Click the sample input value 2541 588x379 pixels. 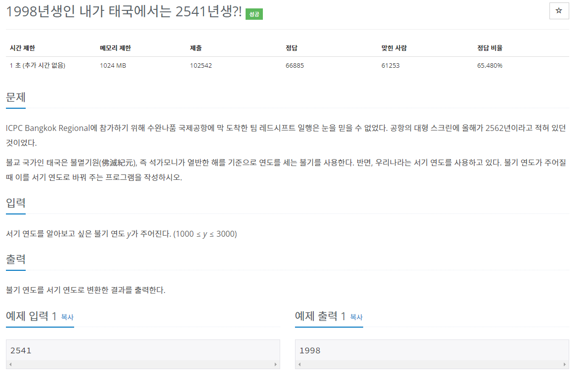pyautogui.click(x=21, y=350)
